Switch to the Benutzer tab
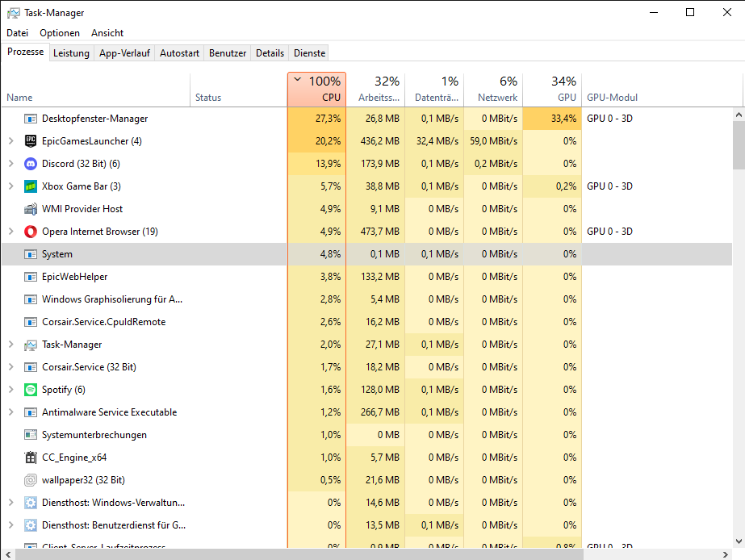This screenshot has width=745, height=560. point(228,53)
